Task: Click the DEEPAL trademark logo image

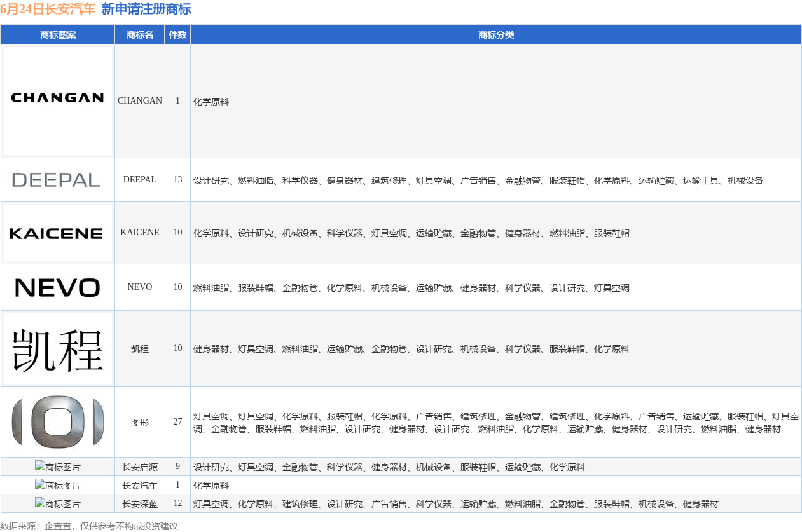Action: tap(58, 180)
